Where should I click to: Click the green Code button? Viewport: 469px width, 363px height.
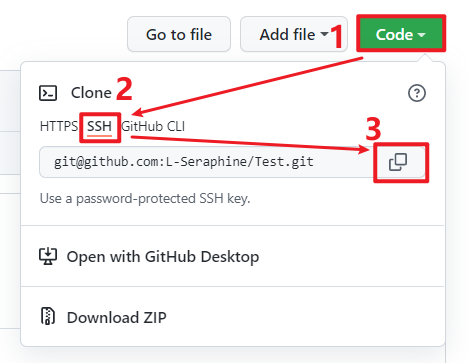point(401,34)
